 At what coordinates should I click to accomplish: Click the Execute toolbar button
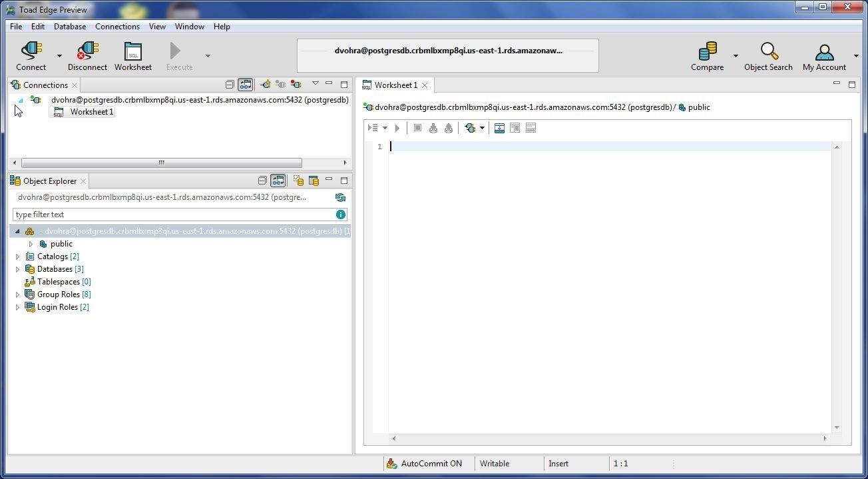click(x=180, y=56)
